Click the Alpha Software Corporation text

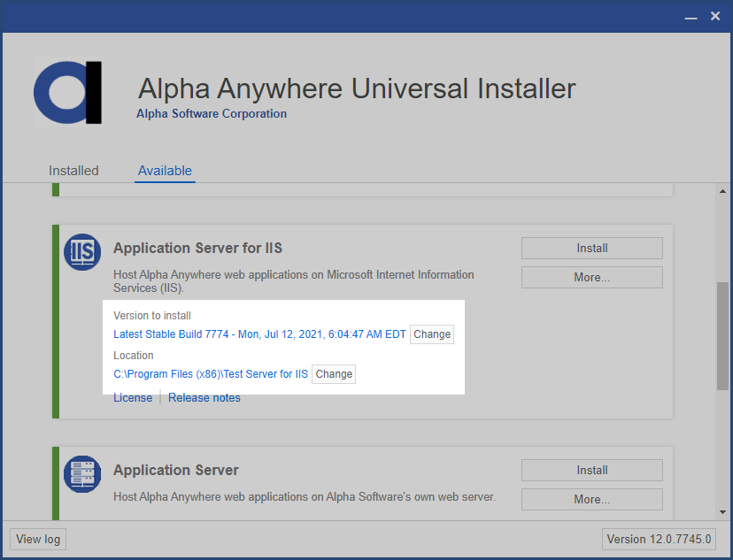(212, 113)
